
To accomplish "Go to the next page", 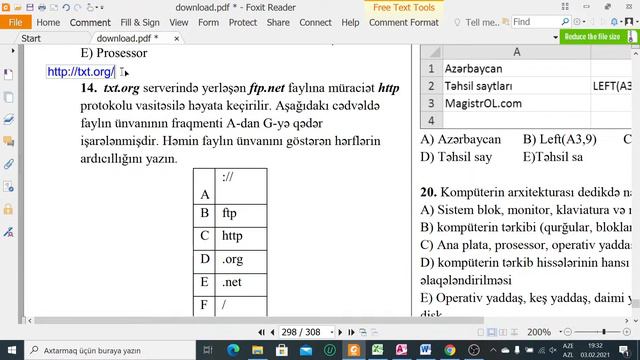I will 340,332.
